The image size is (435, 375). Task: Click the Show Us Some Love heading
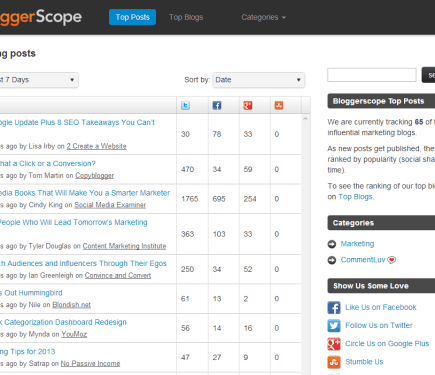tap(381, 286)
